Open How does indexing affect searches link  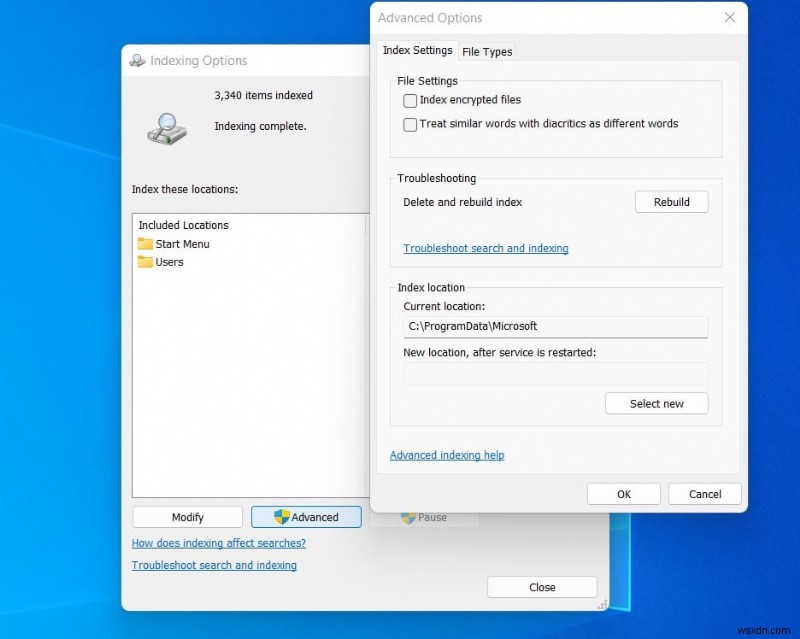(218, 543)
